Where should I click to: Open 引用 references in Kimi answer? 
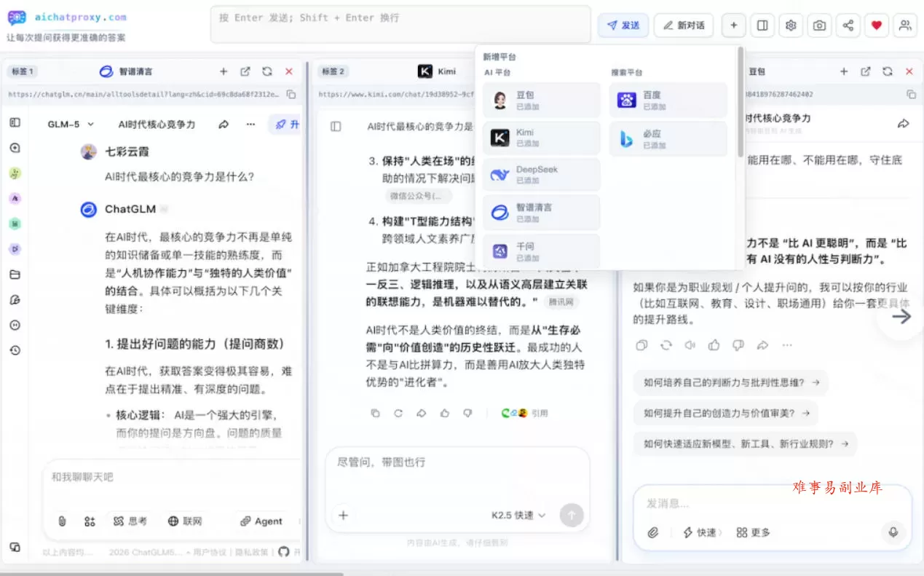[525, 413]
